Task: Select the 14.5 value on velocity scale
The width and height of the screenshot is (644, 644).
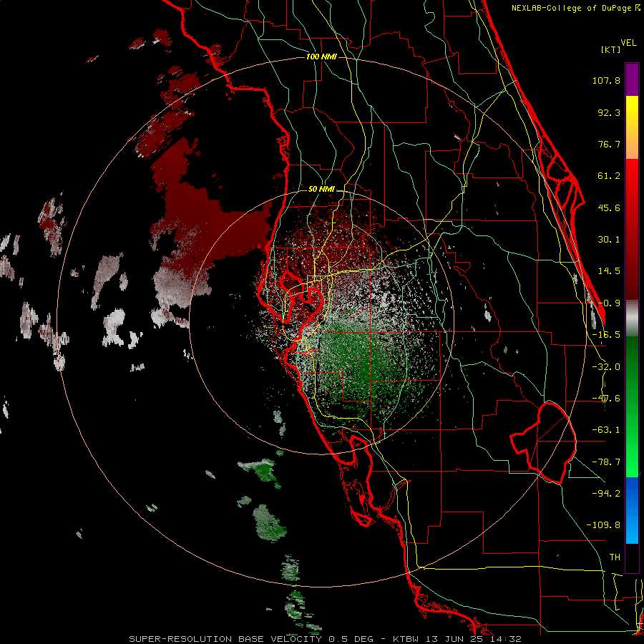Action: pyautogui.click(x=609, y=271)
